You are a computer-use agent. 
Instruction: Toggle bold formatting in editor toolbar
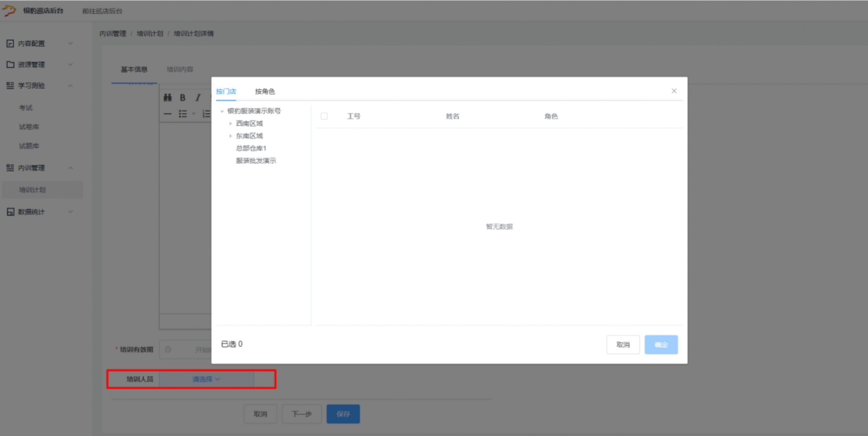coord(182,98)
